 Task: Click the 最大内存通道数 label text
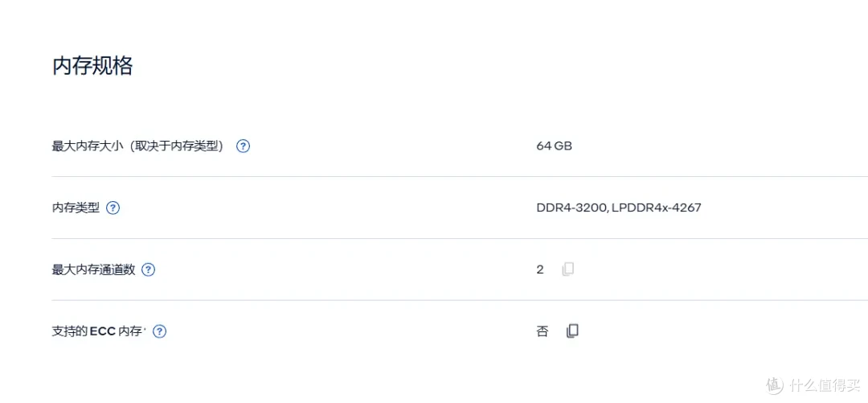pyautogui.click(x=93, y=270)
